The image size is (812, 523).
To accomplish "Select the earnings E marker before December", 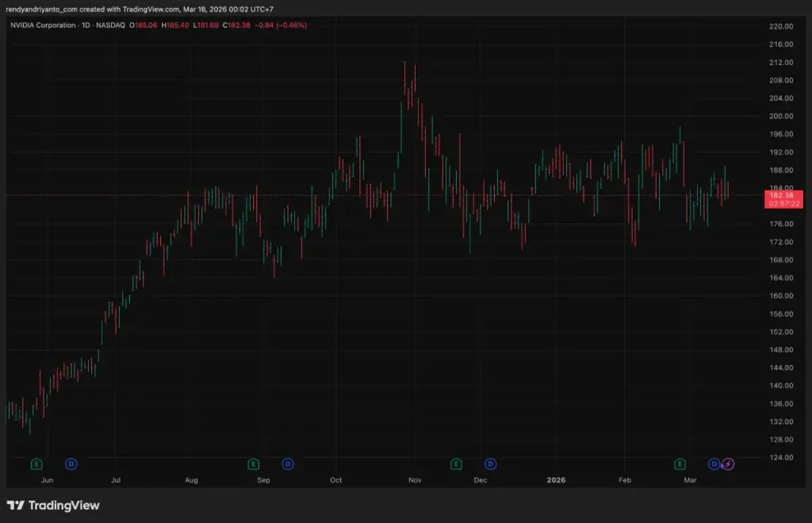I will 456,463.
